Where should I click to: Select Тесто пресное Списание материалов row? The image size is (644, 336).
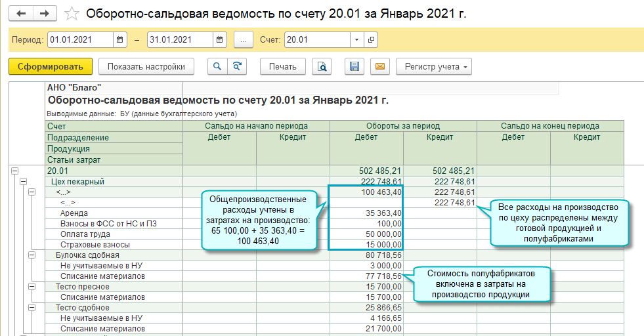tap(102, 297)
